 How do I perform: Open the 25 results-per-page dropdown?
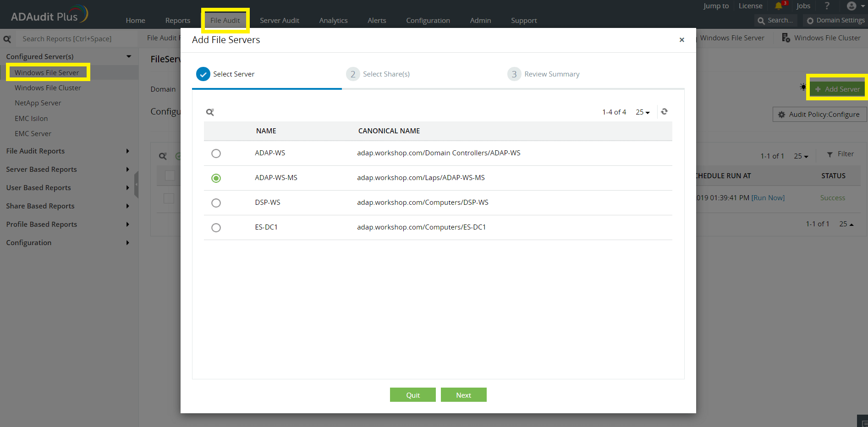(642, 111)
